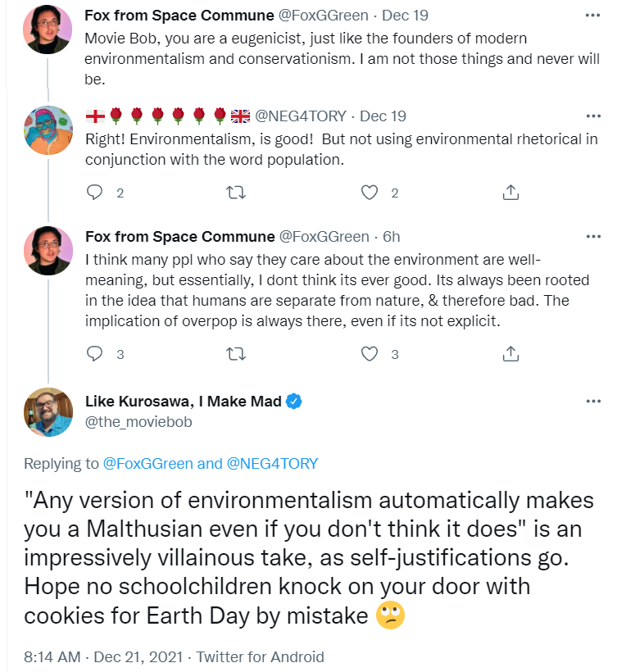Share @NEG4TORY's tweet
Image resolution: width=617 pixels, height=672 pixels.
pos(510,193)
